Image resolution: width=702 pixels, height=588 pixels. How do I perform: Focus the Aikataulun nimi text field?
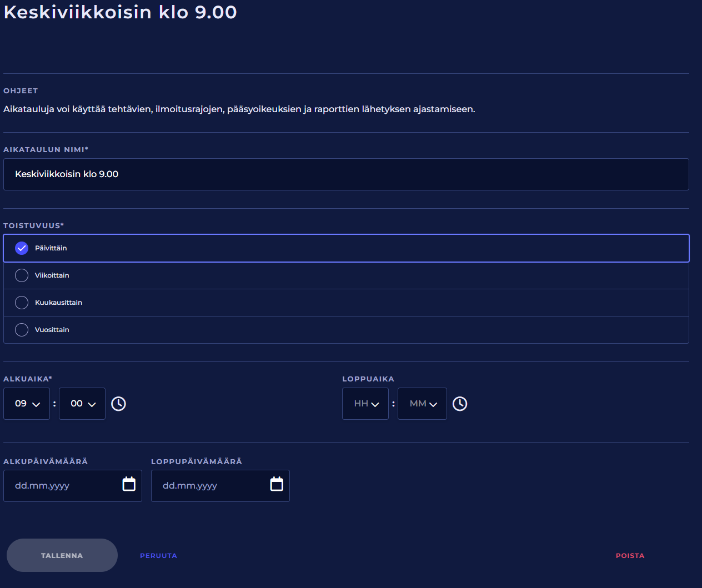[x=346, y=174]
